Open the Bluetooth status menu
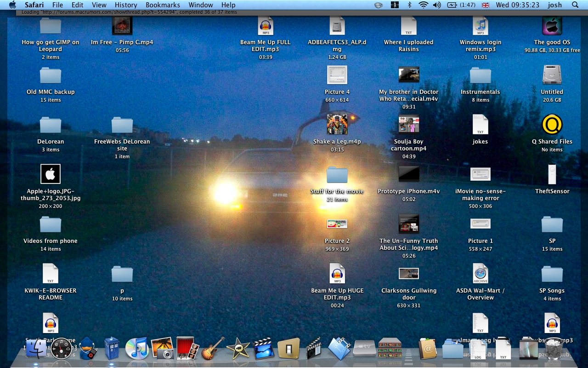 [x=408, y=5]
